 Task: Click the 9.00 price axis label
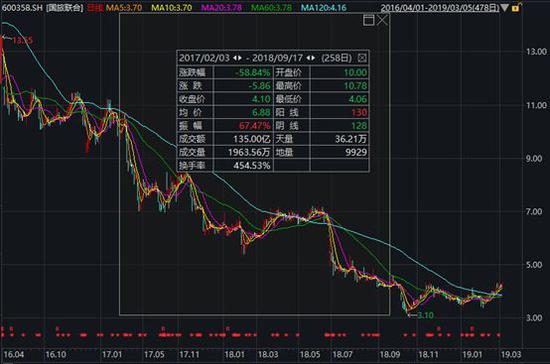pos(534,159)
